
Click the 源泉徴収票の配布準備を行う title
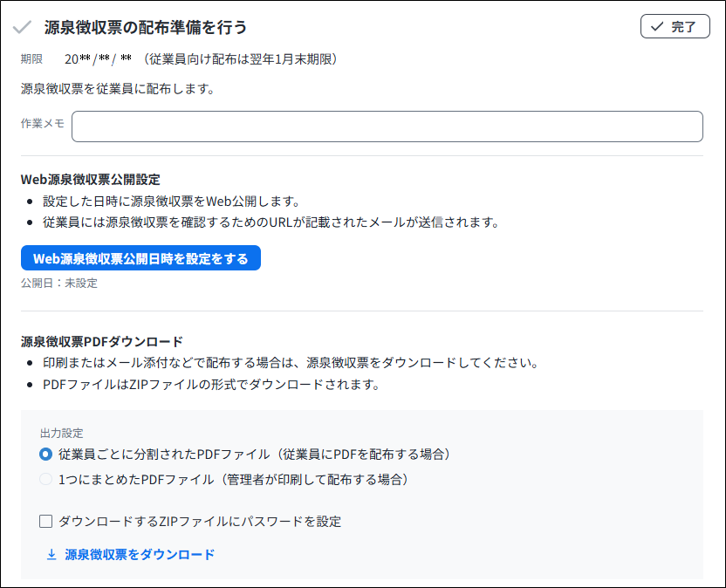coord(144,27)
